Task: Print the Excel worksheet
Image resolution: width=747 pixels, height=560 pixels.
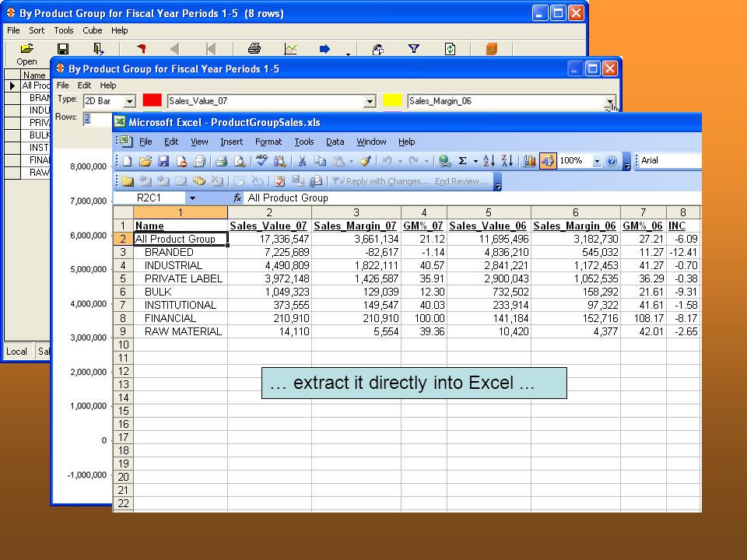Action: pos(221,162)
